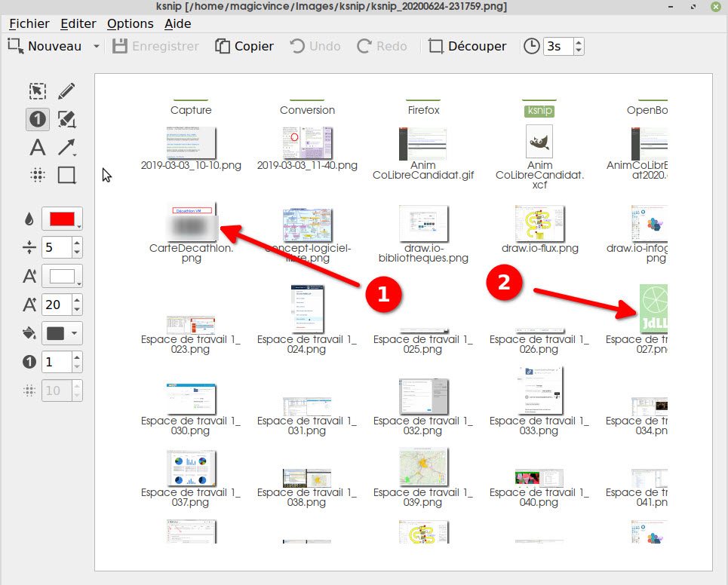The image size is (728, 585).
Task: Select the Rectangle shape tool
Action: pos(66,176)
